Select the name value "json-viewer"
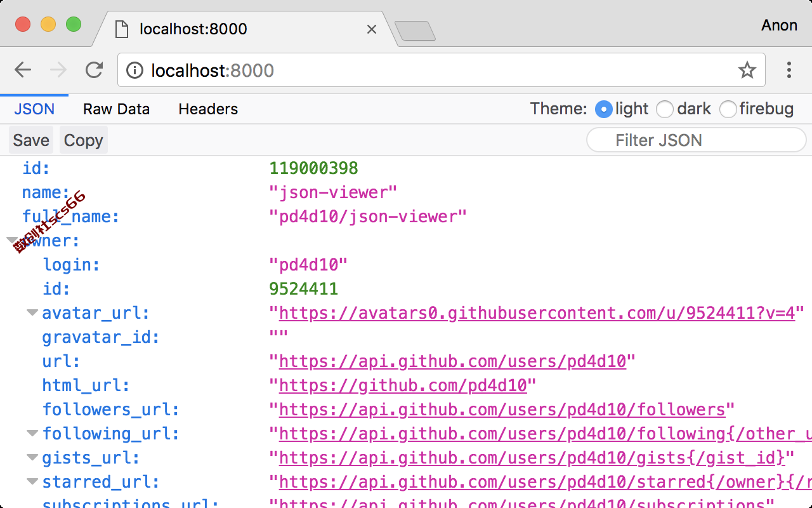 tap(333, 192)
